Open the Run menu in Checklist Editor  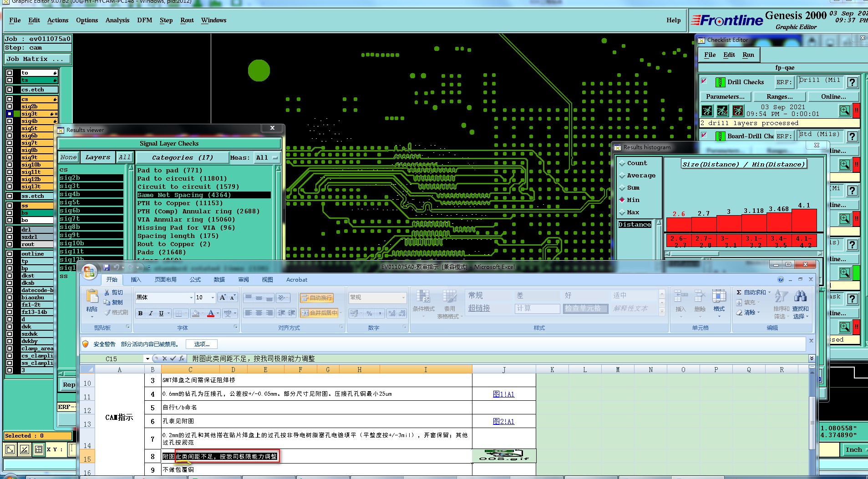click(748, 55)
